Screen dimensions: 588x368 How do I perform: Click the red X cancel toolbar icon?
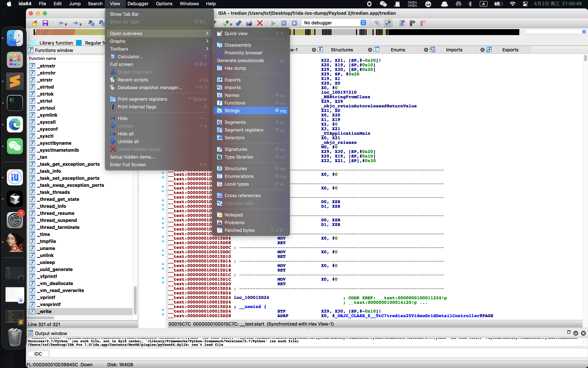click(x=260, y=23)
